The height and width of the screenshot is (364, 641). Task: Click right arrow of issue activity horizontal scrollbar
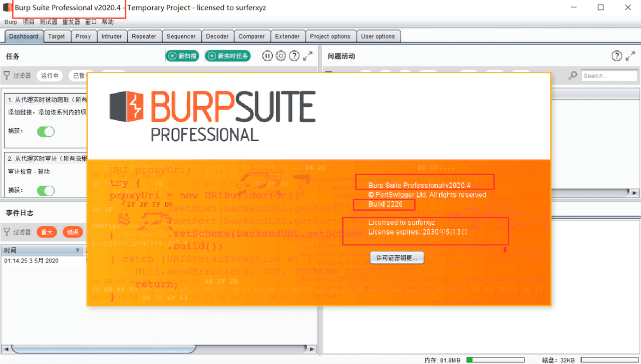pos(634,193)
